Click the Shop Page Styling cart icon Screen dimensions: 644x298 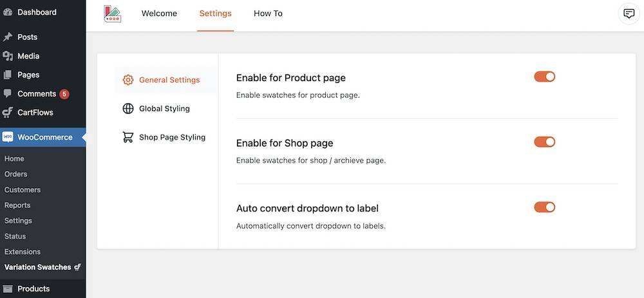point(128,137)
